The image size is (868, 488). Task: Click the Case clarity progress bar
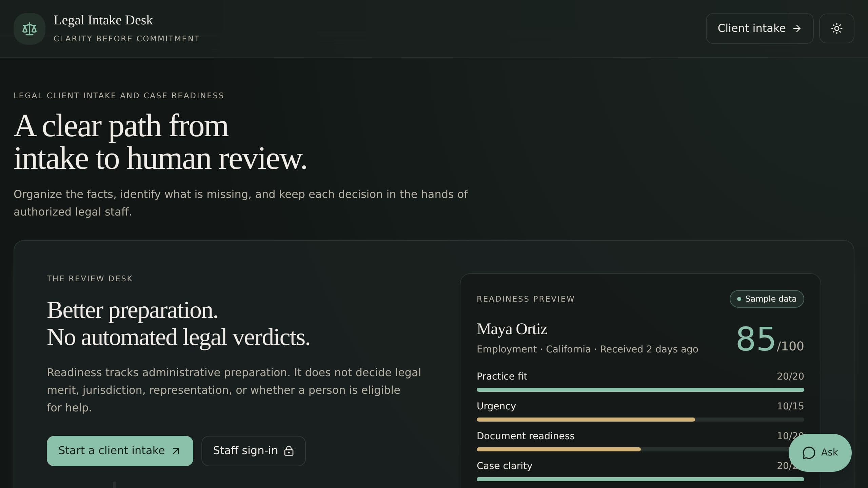[x=640, y=479]
